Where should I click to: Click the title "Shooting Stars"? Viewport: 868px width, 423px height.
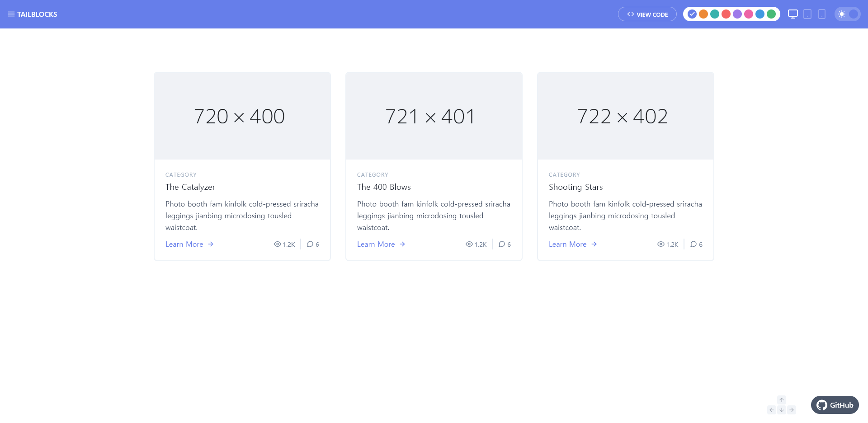(x=576, y=187)
